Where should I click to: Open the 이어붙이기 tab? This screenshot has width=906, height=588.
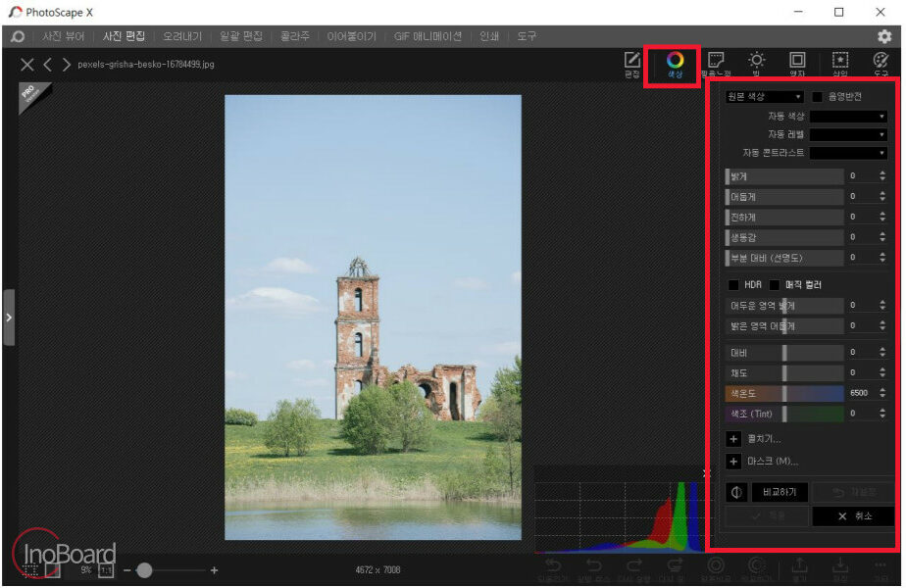351,36
